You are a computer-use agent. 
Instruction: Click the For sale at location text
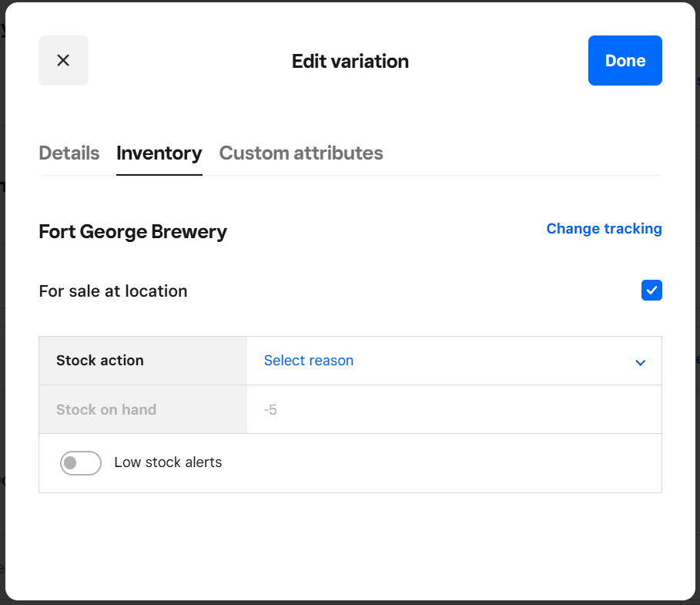[113, 291]
